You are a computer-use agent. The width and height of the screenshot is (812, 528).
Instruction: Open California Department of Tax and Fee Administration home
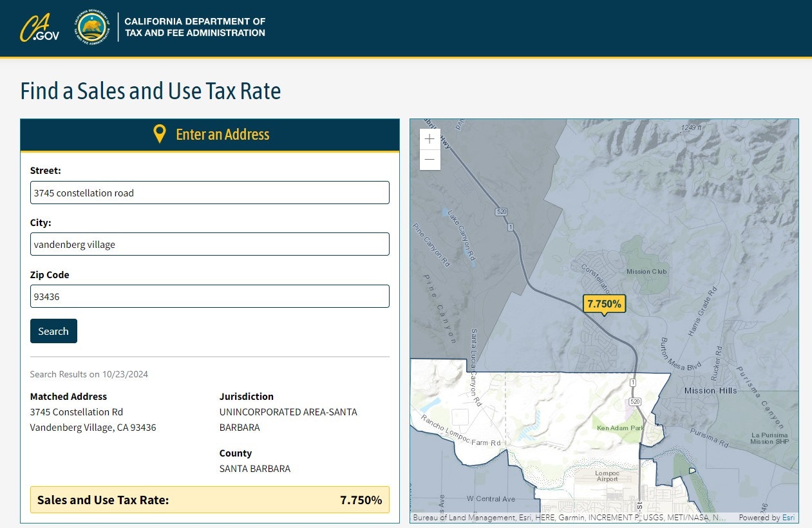(194, 27)
